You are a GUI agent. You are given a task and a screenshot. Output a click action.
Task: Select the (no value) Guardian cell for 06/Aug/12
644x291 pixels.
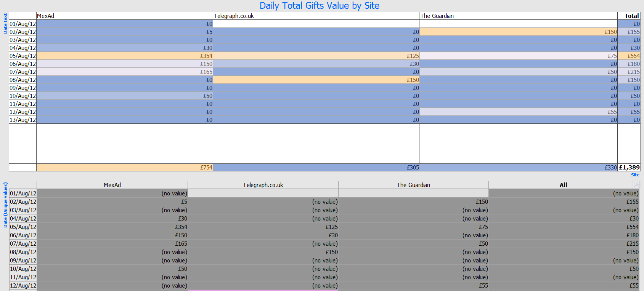click(413, 235)
